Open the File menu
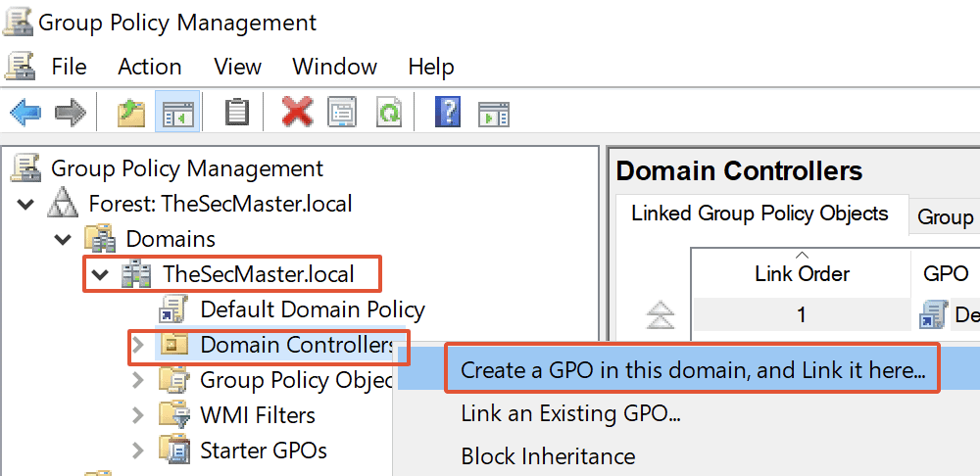980x476 pixels. click(69, 67)
